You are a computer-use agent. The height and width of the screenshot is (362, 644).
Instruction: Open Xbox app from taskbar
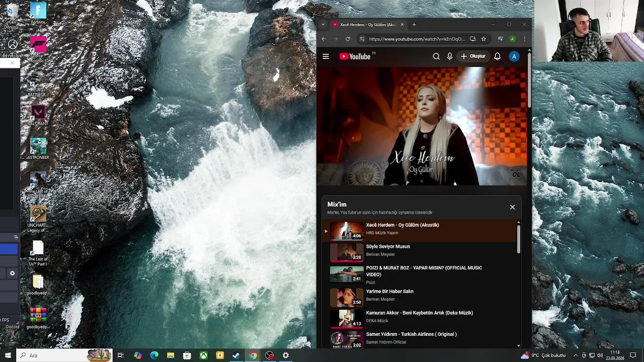[x=203, y=355]
